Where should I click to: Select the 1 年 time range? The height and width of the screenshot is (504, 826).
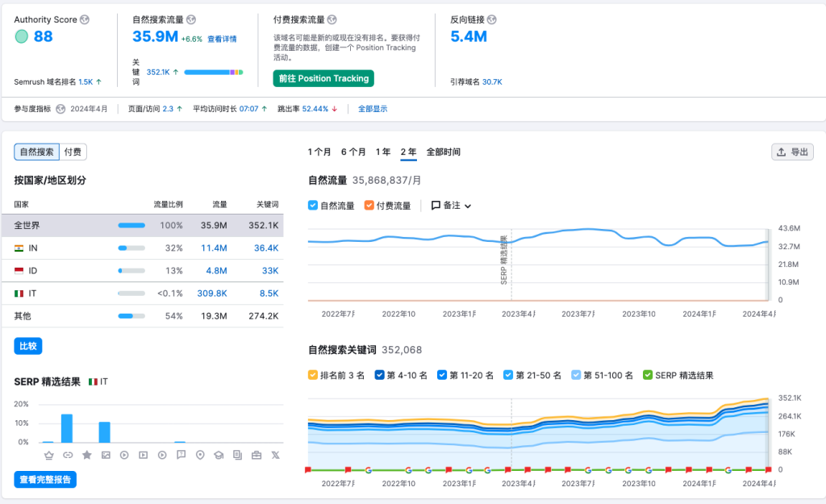tap(383, 152)
